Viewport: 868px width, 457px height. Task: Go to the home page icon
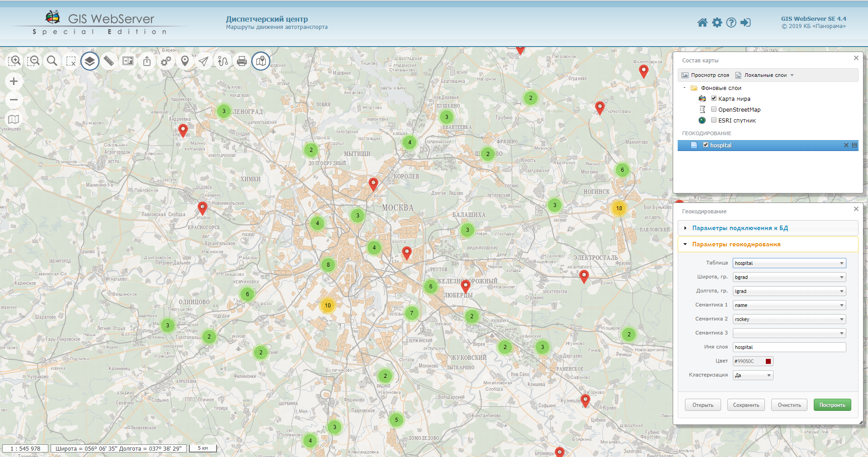pos(702,23)
